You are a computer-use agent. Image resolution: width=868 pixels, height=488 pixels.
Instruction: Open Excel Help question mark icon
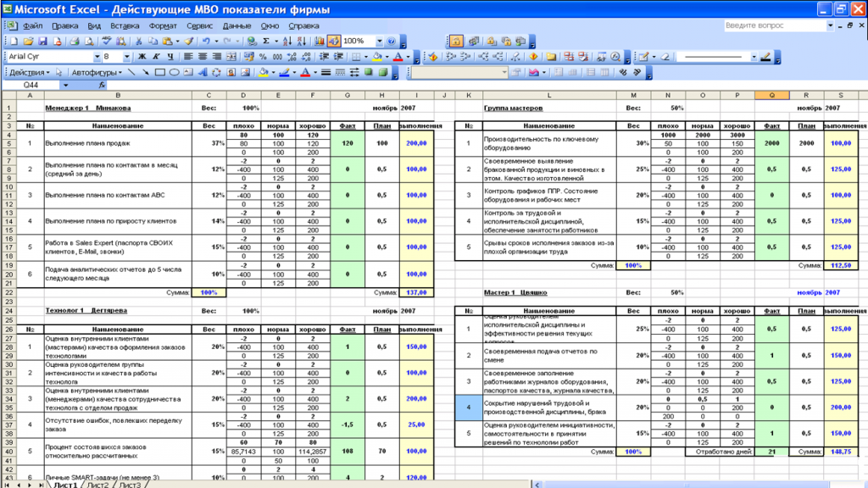(x=392, y=42)
